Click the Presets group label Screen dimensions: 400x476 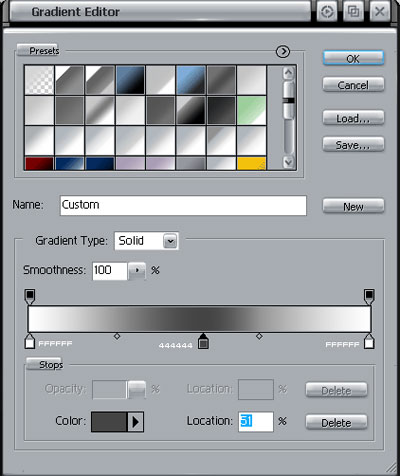44,51
